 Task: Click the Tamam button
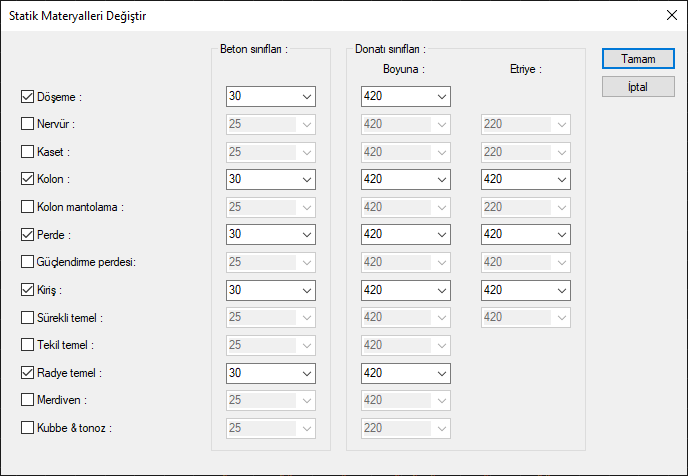(x=638, y=59)
